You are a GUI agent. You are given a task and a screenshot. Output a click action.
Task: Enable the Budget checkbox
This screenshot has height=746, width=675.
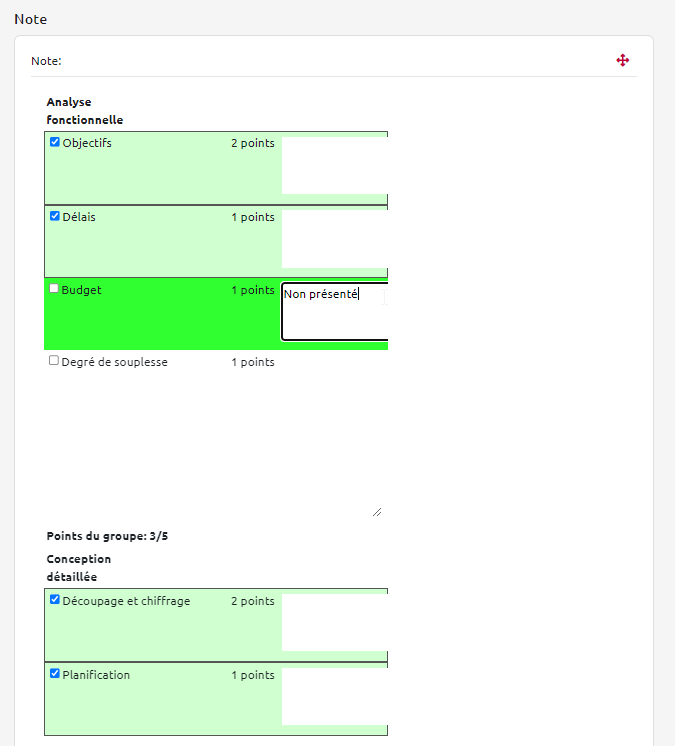54,289
